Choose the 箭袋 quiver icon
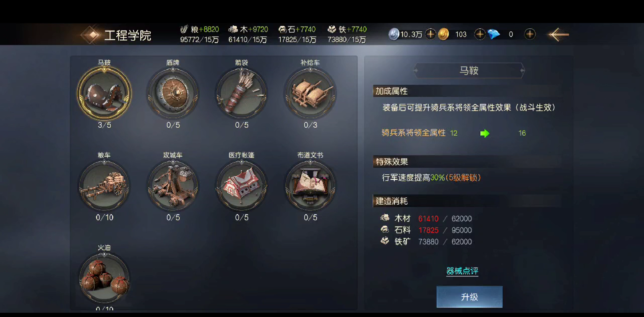Screen dimensions: 644x317 242,94
